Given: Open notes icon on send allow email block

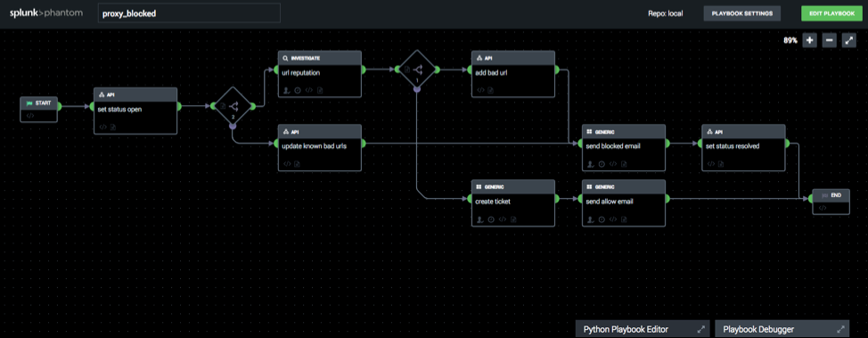Looking at the screenshot, I should coord(623,219).
